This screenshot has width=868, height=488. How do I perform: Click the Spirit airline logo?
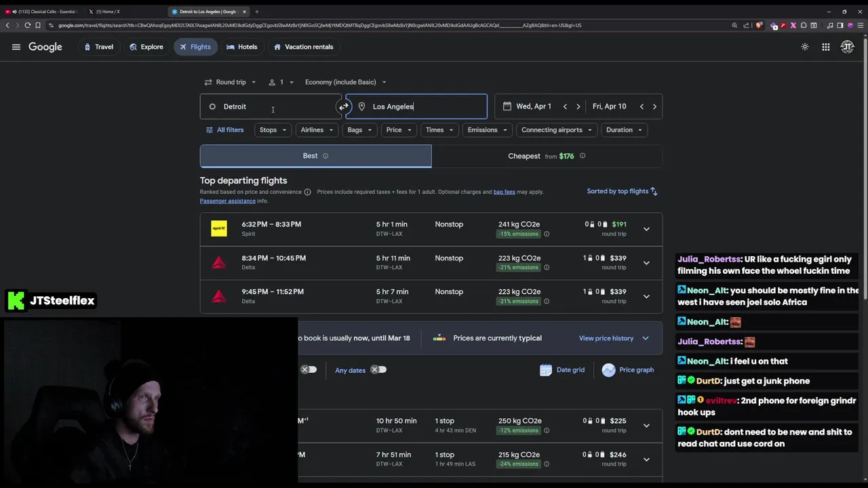pyautogui.click(x=219, y=228)
